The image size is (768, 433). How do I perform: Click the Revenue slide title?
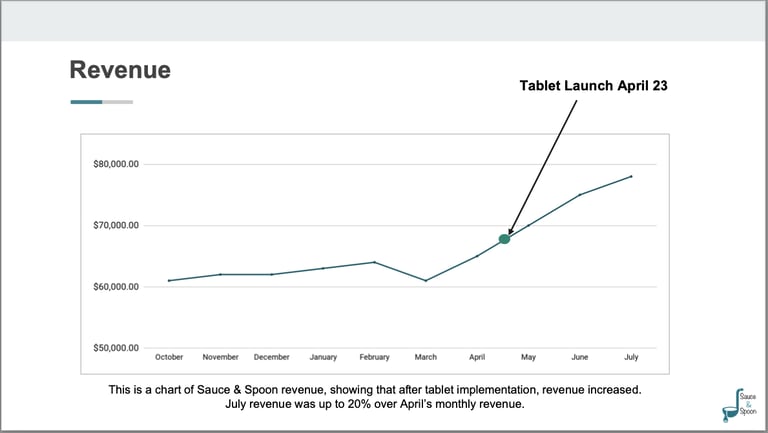[x=120, y=70]
